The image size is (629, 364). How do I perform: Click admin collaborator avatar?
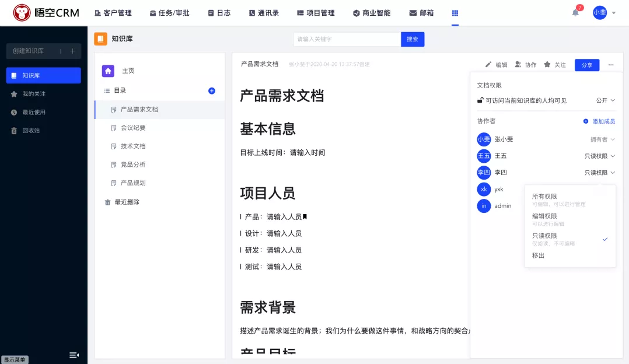(x=484, y=206)
